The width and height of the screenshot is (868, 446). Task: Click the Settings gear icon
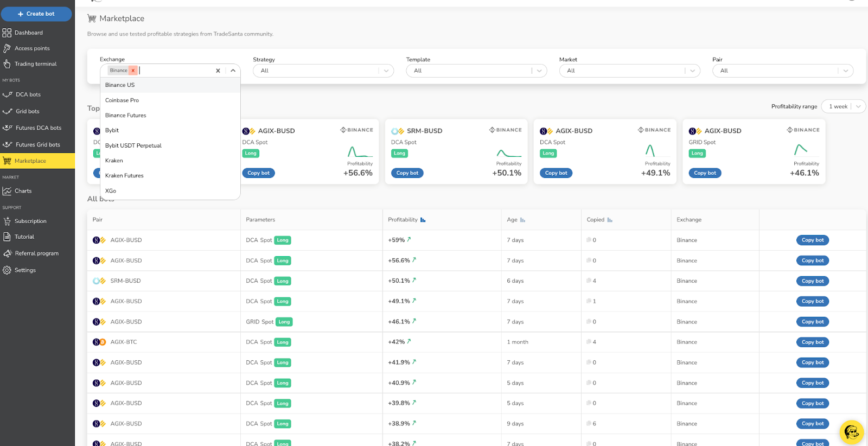coord(7,270)
